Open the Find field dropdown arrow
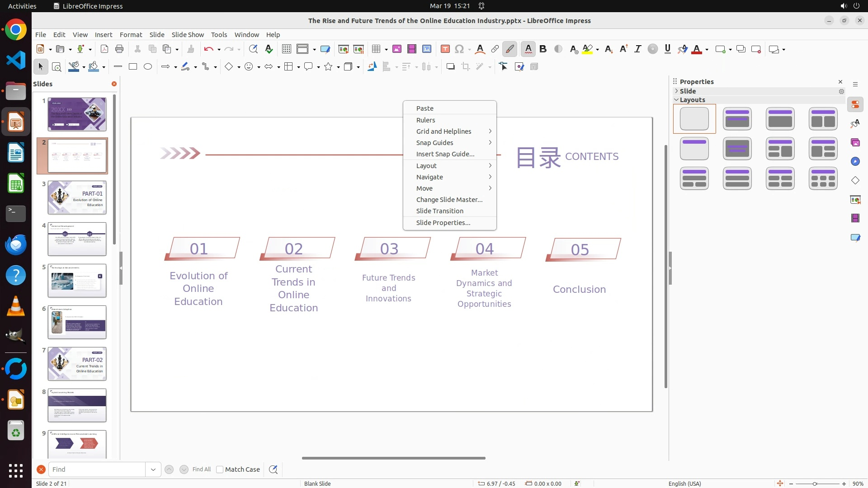 [x=153, y=469]
